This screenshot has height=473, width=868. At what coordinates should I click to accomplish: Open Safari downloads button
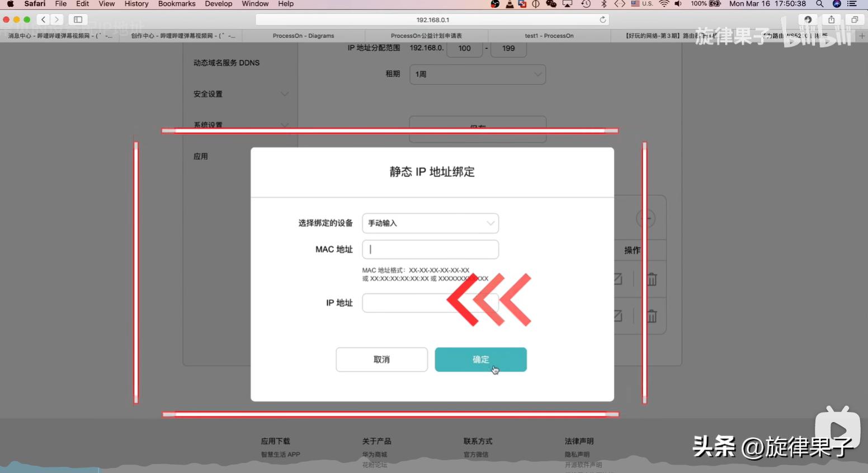tap(808, 20)
